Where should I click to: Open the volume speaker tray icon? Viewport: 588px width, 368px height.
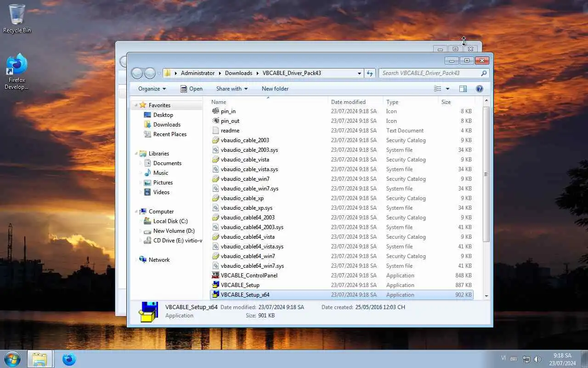[x=537, y=359]
